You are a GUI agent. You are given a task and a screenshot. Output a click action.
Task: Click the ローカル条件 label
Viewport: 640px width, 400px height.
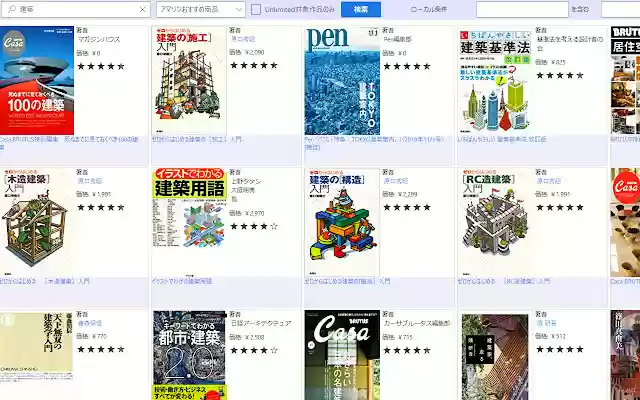[429, 9]
